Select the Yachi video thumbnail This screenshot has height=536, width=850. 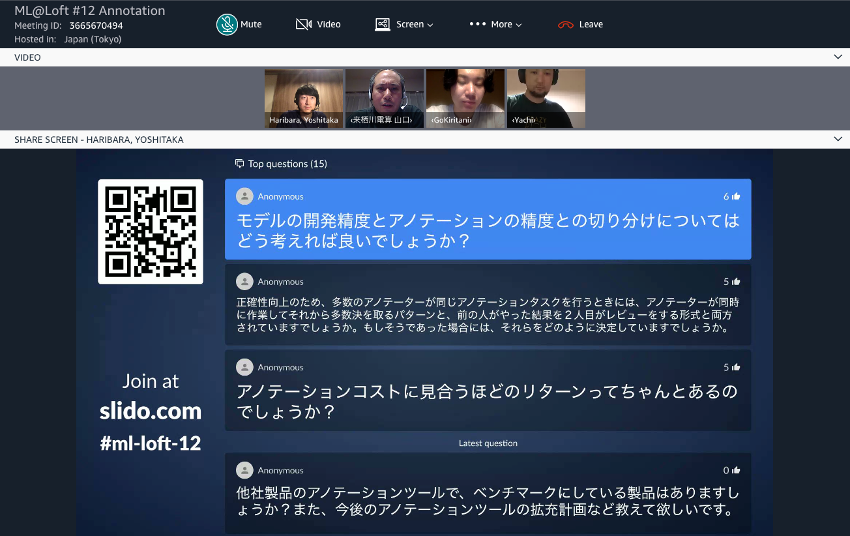point(546,98)
